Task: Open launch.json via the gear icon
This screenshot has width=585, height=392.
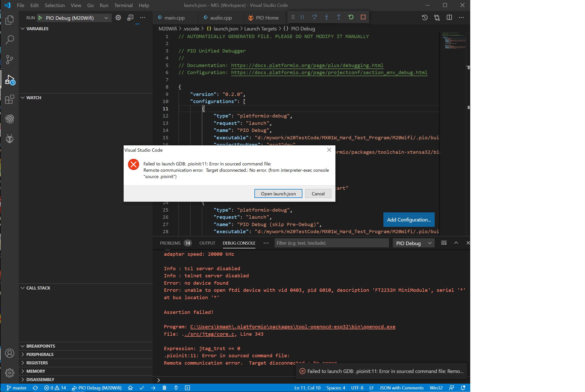Action: 118,18
